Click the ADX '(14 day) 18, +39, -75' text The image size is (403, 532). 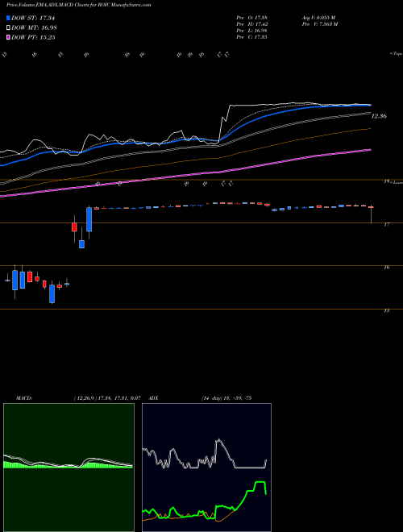tap(226, 398)
